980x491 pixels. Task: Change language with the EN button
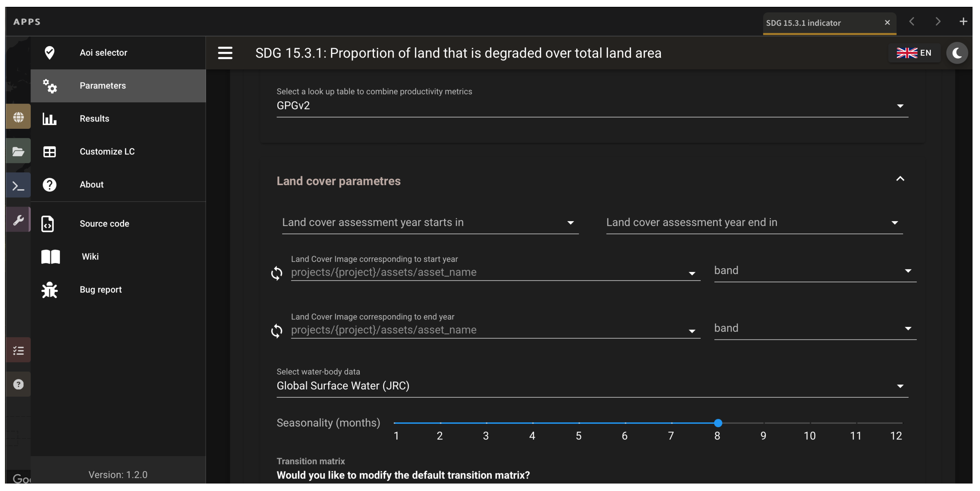click(914, 53)
